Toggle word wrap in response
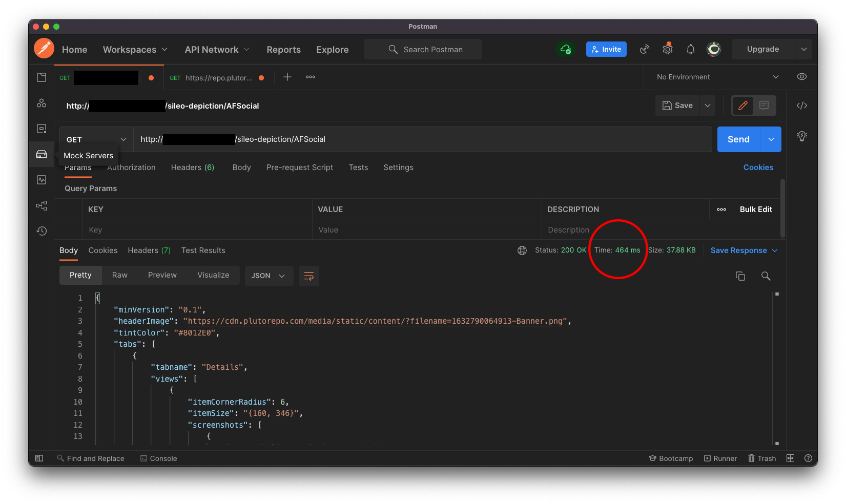The image size is (846, 504). pos(309,276)
